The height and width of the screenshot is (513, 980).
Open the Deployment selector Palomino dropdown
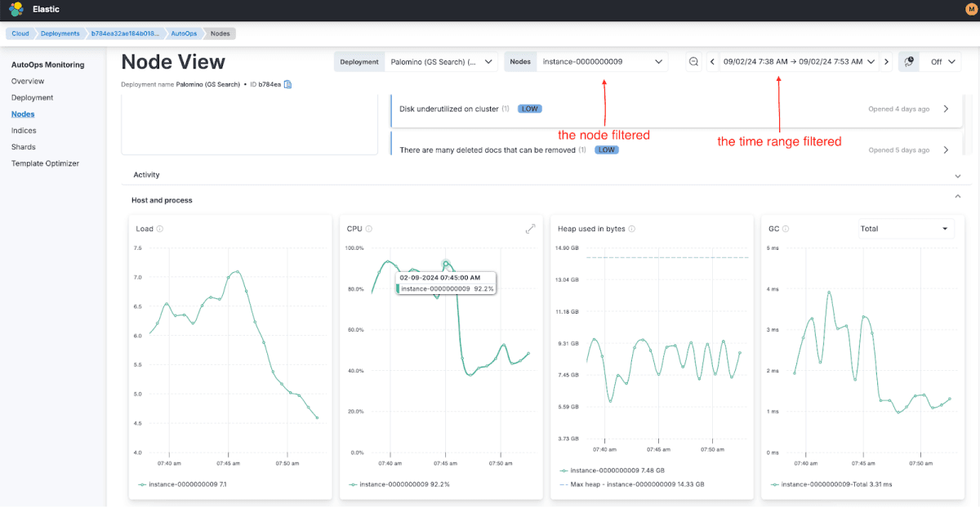(441, 61)
